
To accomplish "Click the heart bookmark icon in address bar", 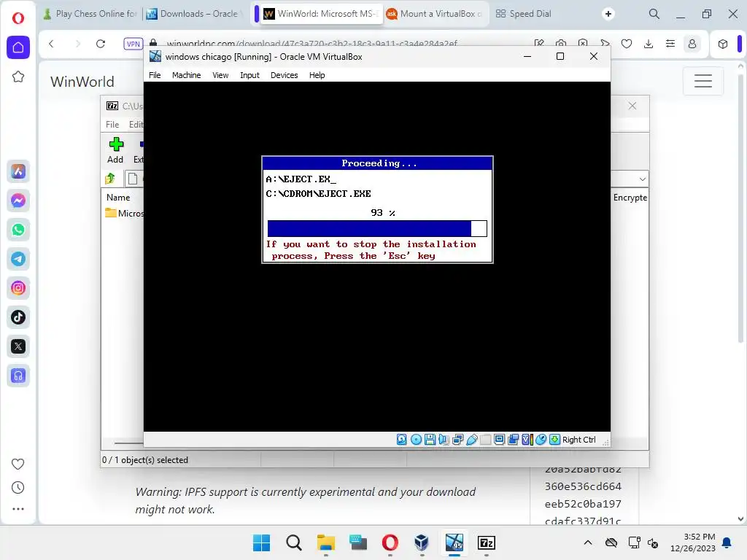I will 627,44.
